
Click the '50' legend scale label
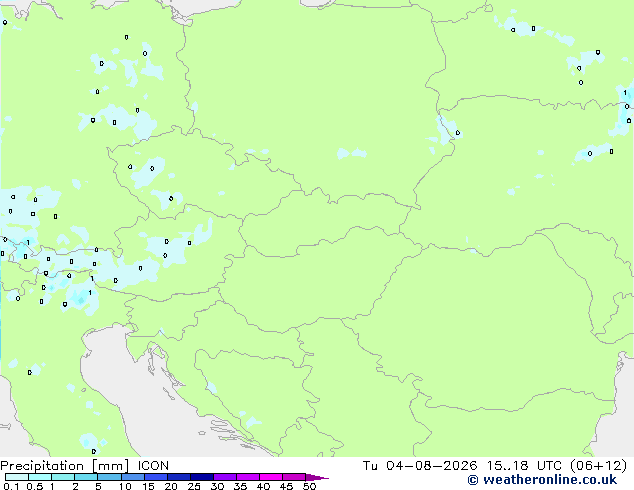coord(309,486)
